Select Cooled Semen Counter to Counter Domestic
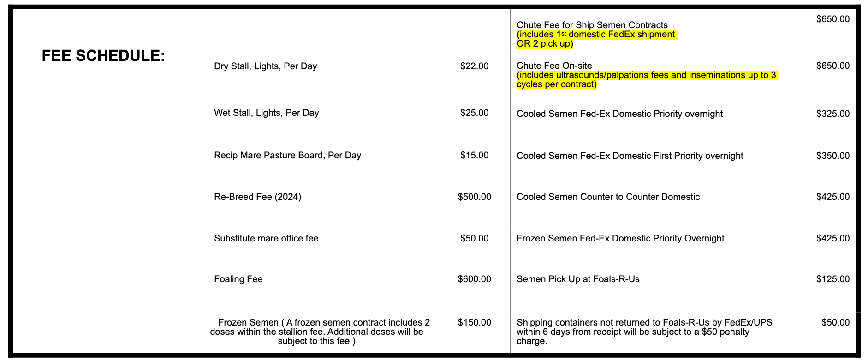The height and width of the screenshot is (362, 868). pos(608,197)
